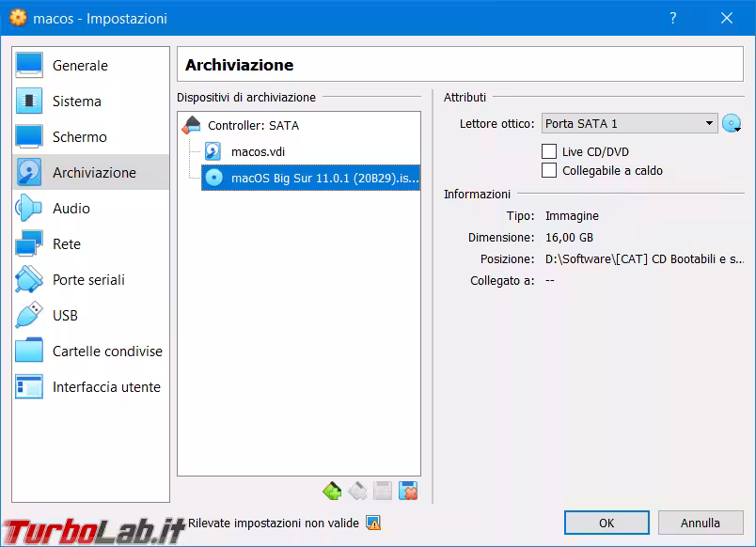This screenshot has height=547, width=756.
Task: Click the invalid settings warning icon
Action: (x=373, y=524)
